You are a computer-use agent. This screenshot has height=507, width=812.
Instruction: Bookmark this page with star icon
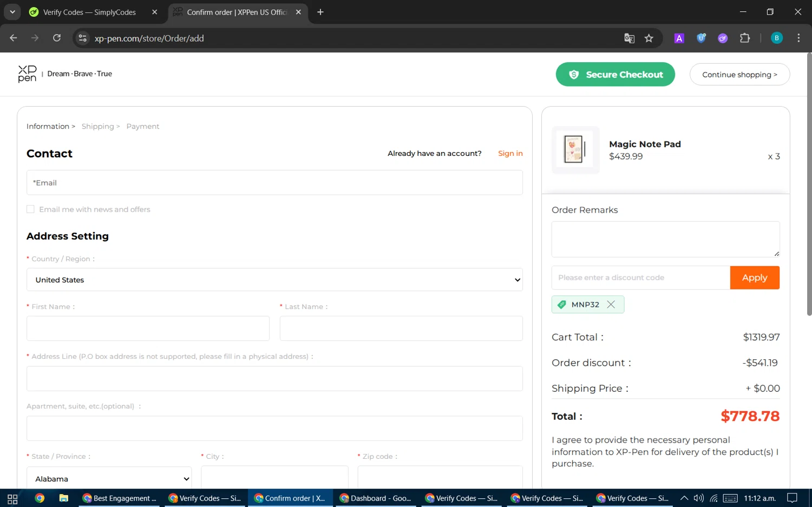click(649, 38)
